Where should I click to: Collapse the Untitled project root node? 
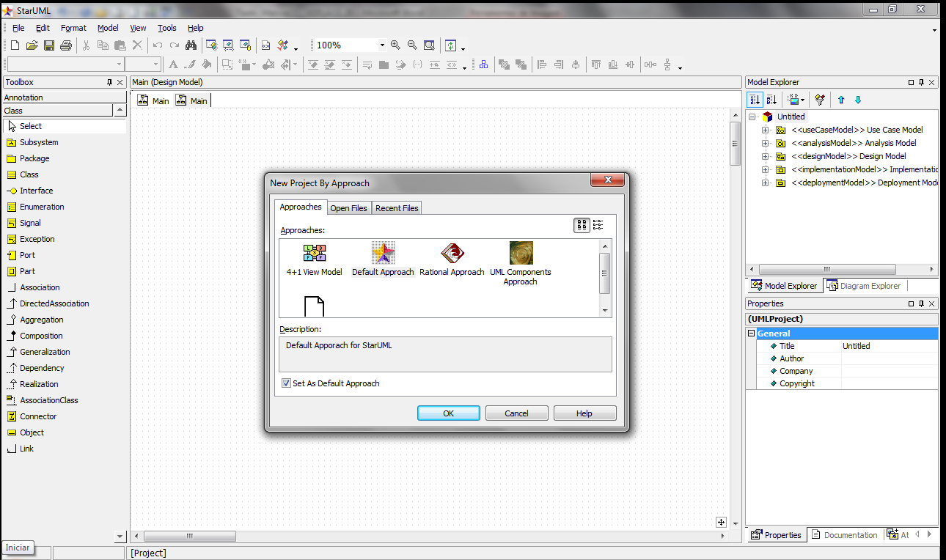tap(752, 117)
